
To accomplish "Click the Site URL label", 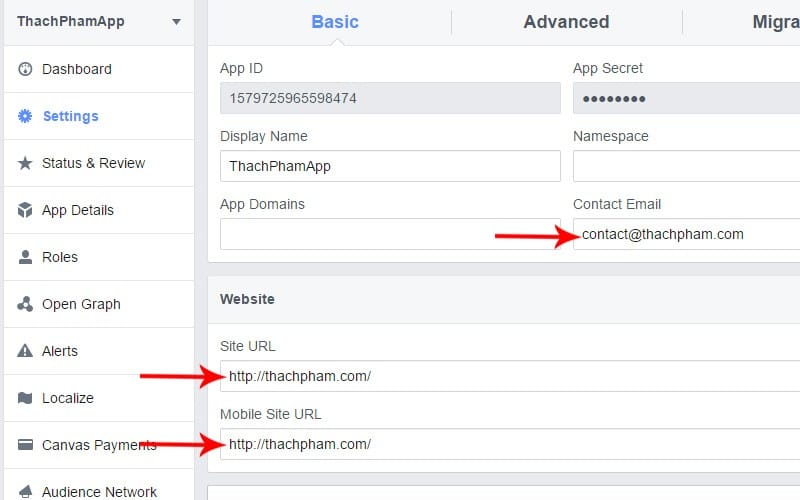I will click(x=247, y=346).
